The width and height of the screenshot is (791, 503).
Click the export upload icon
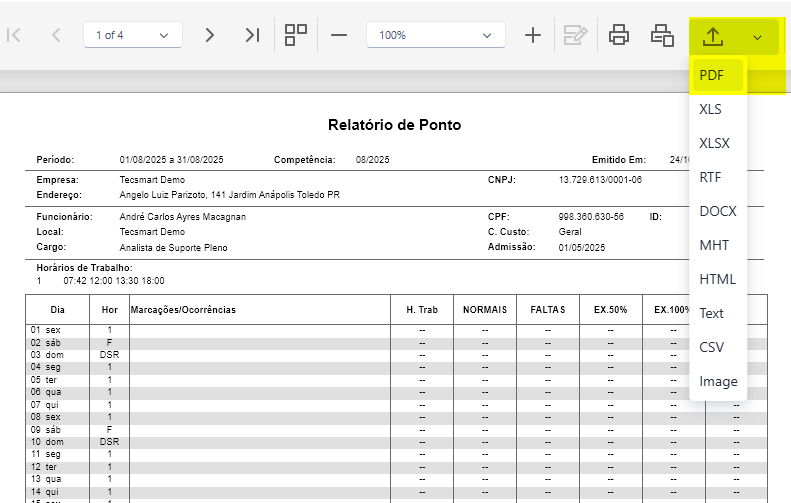point(713,36)
